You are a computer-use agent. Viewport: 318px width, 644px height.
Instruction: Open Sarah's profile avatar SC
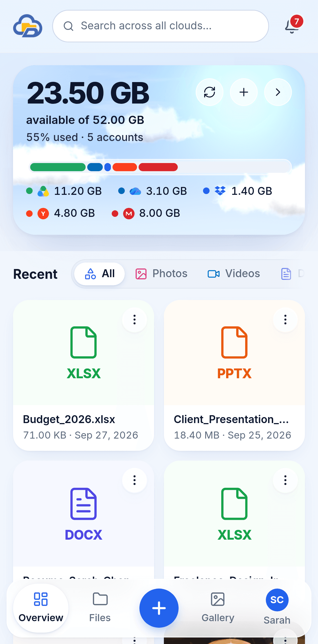(x=277, y=600)
